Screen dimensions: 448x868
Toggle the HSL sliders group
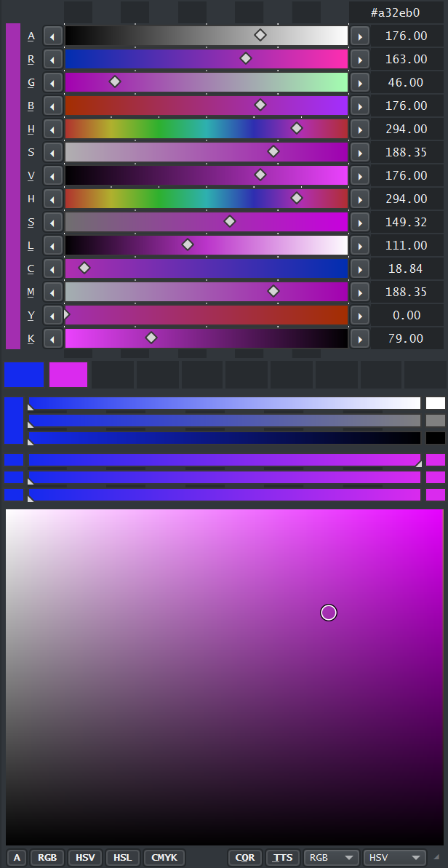[123, 858]
